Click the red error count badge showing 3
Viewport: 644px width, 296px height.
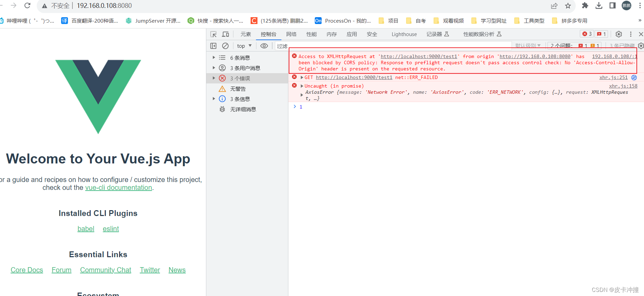tap(587, 34)
